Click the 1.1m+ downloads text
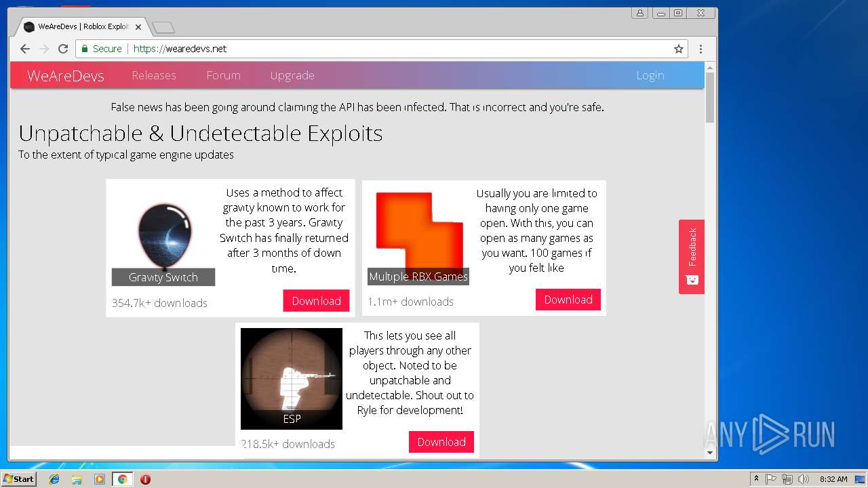 tap(410, 302)
